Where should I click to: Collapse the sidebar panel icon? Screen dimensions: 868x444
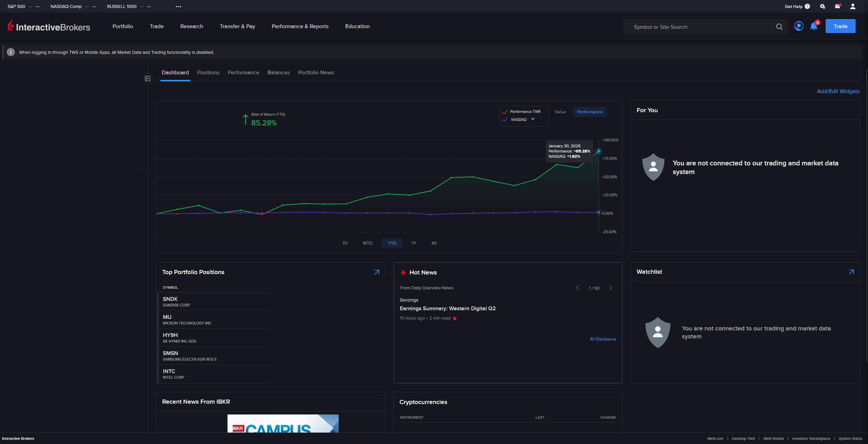tap(148, 79)
